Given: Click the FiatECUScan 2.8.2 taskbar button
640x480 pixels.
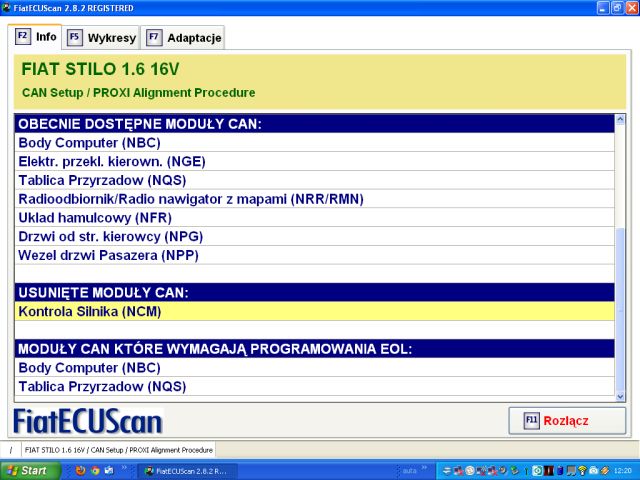Looking at the screenshot, I should pyautogui.click(x=188, y=471).
